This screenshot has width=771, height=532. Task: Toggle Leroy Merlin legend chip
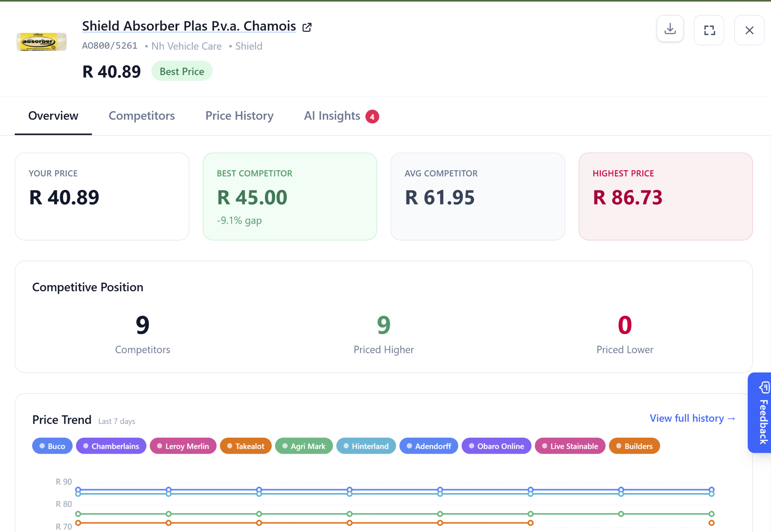tap(183, 446)
